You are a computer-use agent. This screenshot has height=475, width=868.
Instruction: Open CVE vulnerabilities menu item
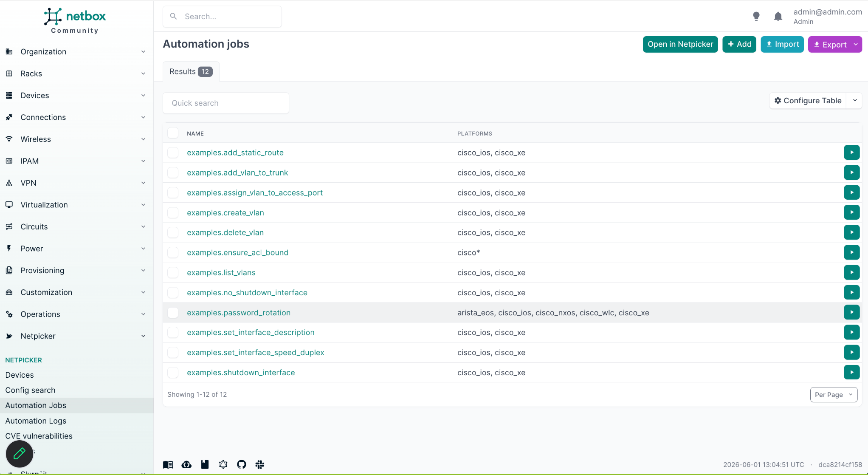[39, 436]
